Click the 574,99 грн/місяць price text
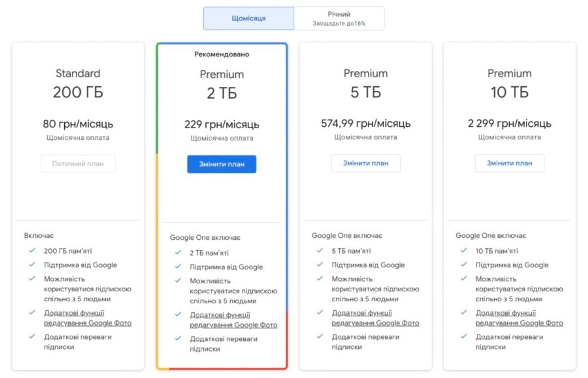This screenshot has height=378, width=588. (x=366, y=124)
